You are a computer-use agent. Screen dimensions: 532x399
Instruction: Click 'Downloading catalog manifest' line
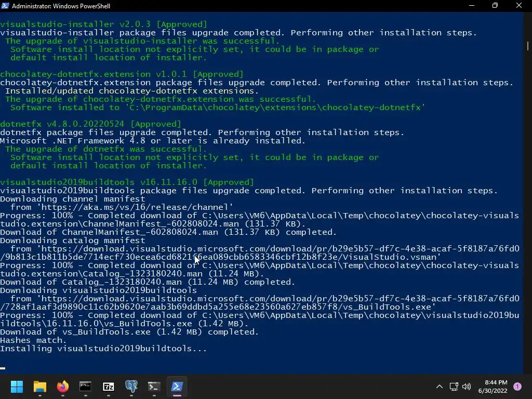click(x=73, y=241)
